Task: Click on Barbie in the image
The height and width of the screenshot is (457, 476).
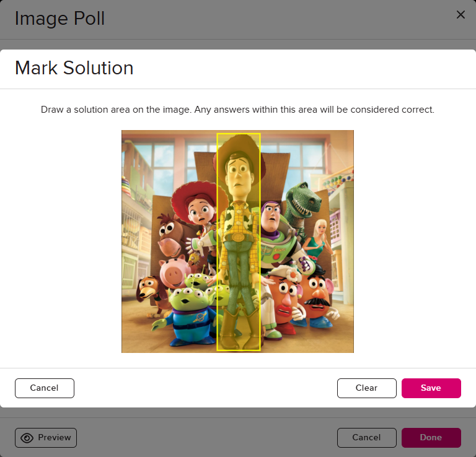Action: (x=319, y=240)
